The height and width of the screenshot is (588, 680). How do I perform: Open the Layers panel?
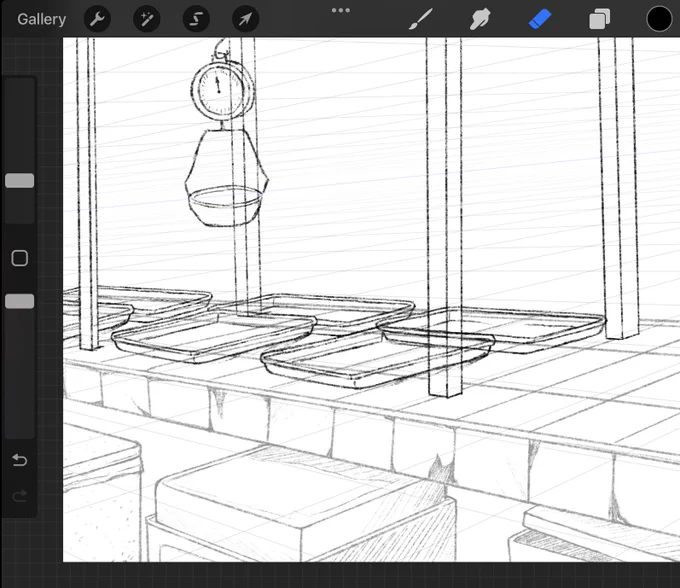599,20
